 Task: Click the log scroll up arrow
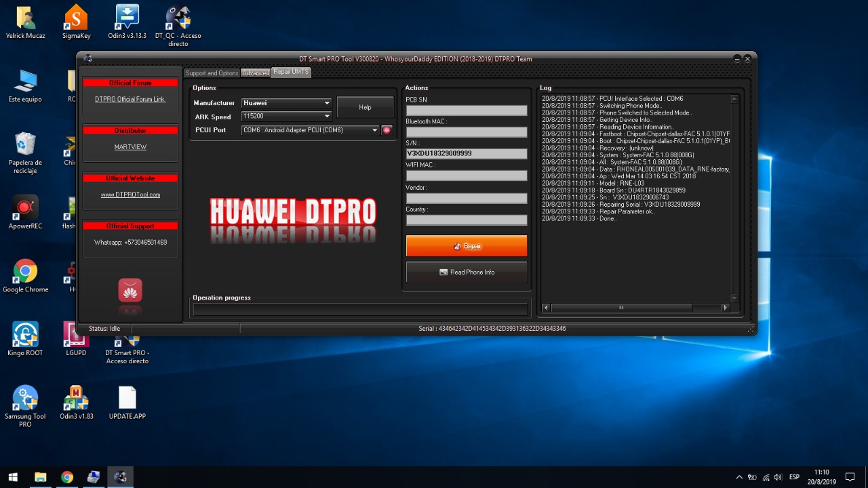click(x=734, y=99)
